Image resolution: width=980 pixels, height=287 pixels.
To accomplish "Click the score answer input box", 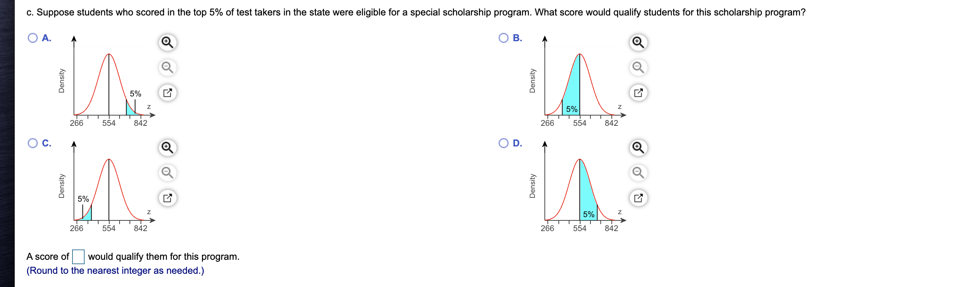I will 78,257.
